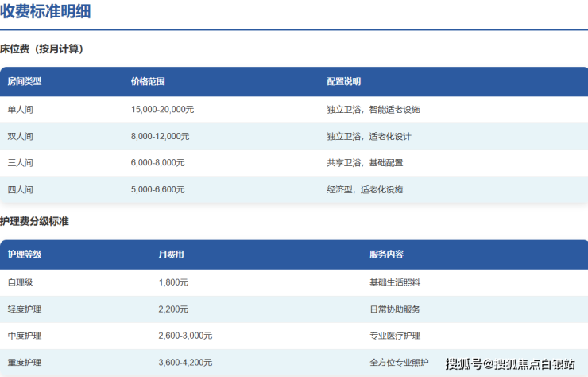The width and height of the screenshot is (588, 377).
Task: Click the 房间类型 column header
Action: click(25, 82)
